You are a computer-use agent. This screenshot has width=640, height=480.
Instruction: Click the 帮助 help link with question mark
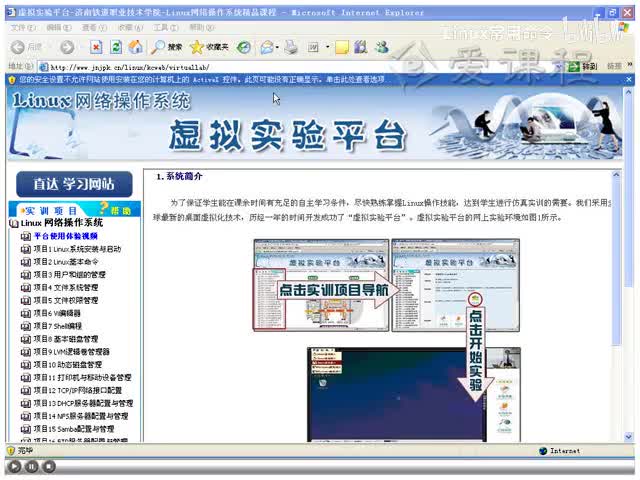click(x=116, y=209)
